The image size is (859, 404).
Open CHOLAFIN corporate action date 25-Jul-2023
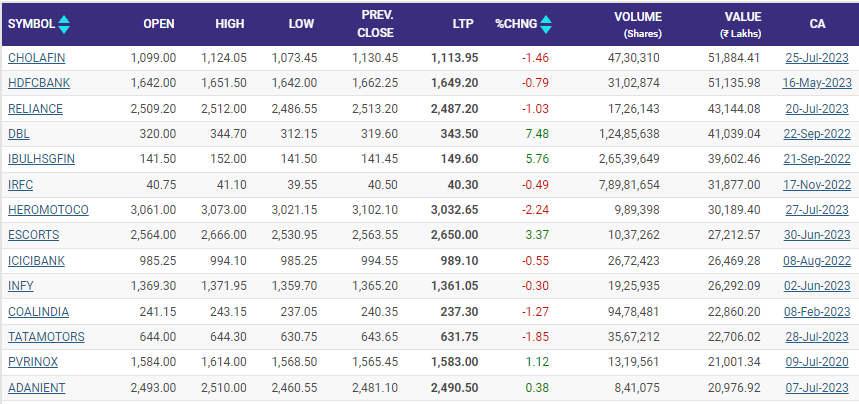click(817, 58)
